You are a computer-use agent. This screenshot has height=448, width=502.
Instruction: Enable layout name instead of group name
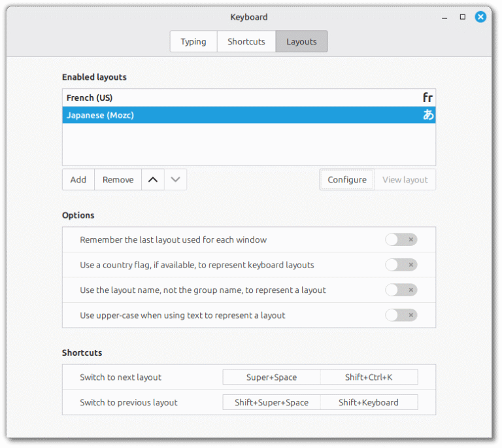401,290
